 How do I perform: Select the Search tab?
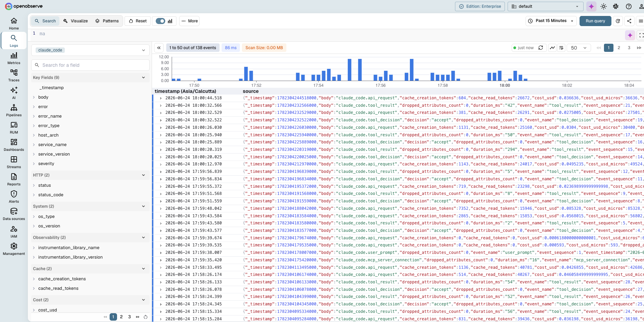[x=45, y=21]
